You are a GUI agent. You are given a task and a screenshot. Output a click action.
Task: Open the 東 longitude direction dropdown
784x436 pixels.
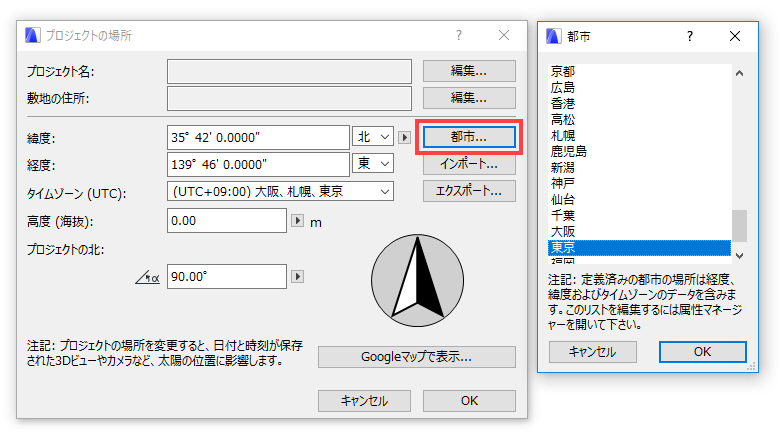(373, 164)
